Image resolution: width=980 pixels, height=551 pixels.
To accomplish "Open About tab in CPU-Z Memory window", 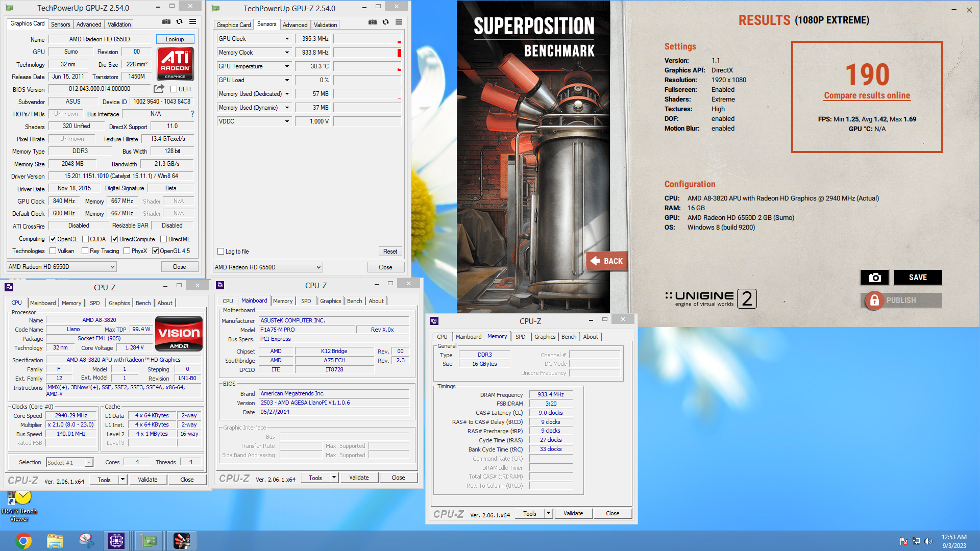I will coord(591,337).
